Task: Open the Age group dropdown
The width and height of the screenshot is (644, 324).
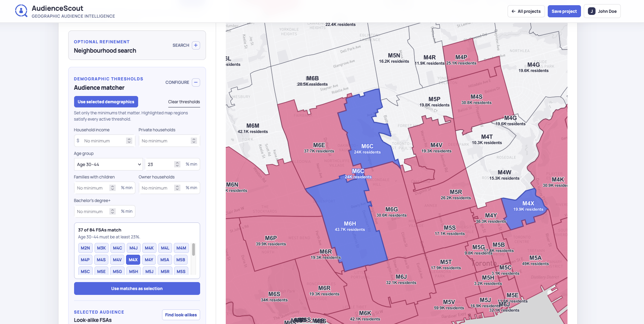Action: [x=109, y=164]
